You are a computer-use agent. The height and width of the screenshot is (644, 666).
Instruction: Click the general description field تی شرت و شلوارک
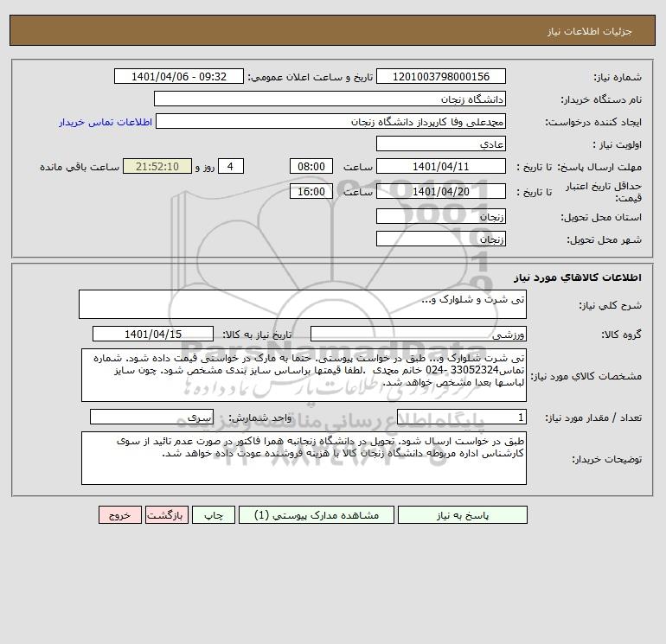click(x=303, y=304)
